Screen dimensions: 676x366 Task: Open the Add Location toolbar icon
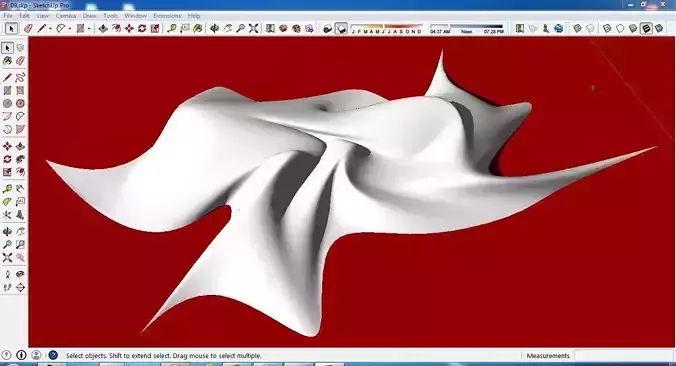pyautogui.click(x=520, y=28)
